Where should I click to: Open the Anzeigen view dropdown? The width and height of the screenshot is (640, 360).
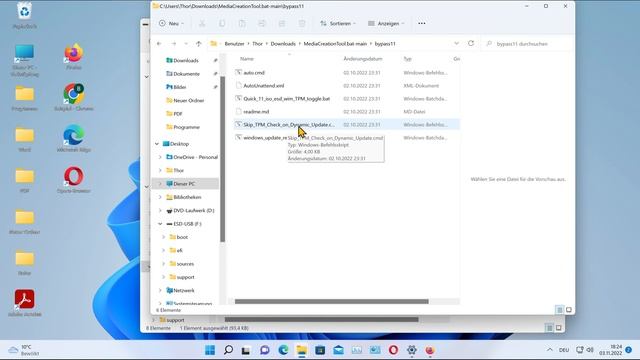tap(386, 24)
